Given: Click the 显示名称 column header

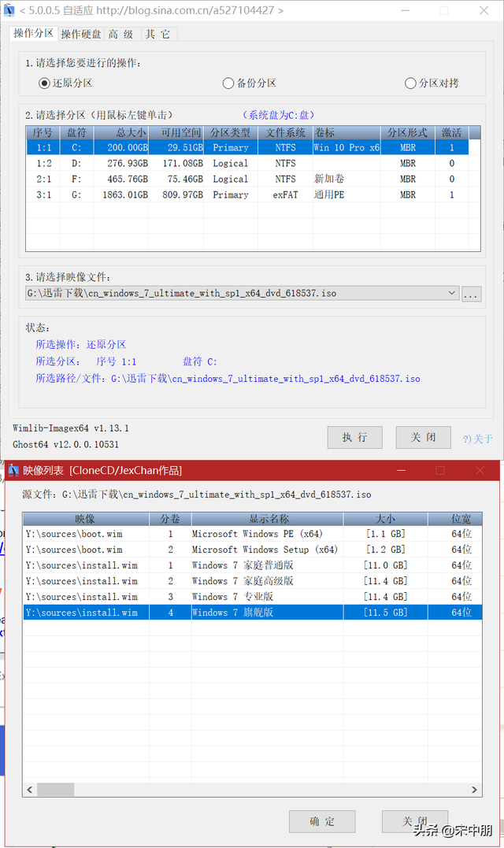Looking at the screenshot, I should [x=268, y=519].
